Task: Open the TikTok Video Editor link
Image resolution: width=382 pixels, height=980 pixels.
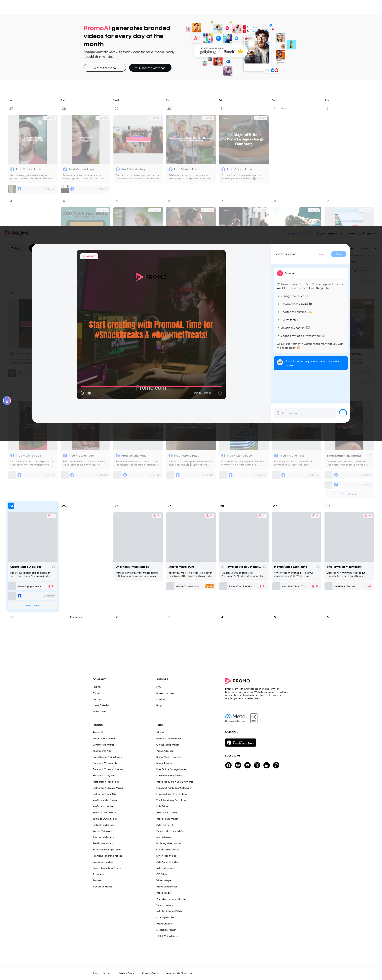Action: point(167,936)
